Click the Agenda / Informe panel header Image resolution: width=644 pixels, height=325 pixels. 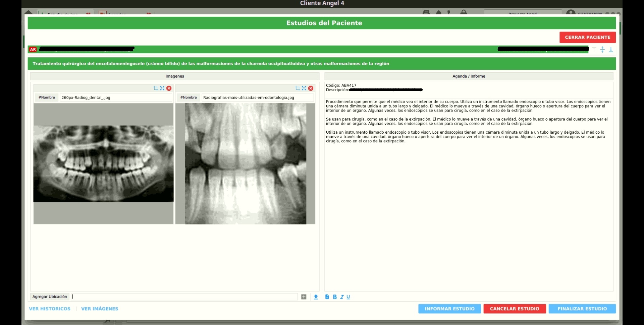pos(469,76)
